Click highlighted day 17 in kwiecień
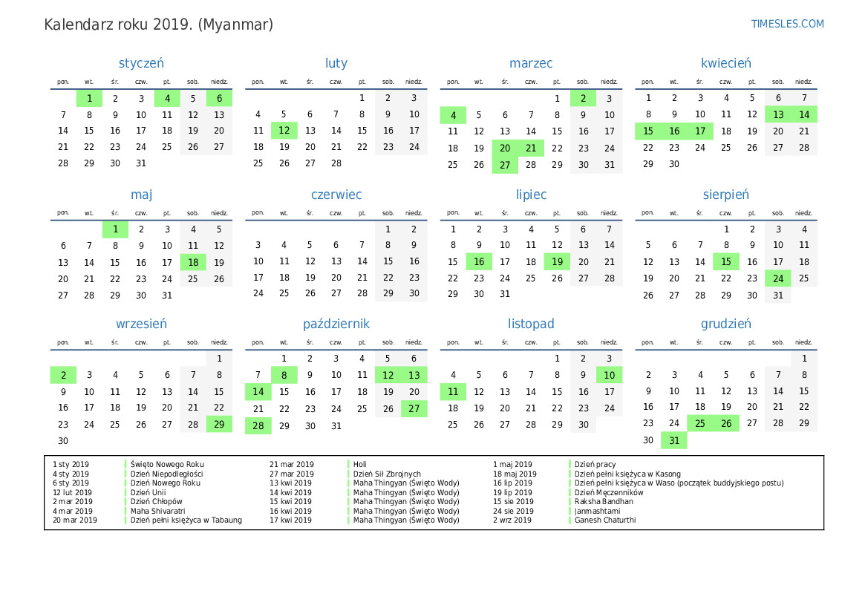This screenshot has width=868, height=614. click(700, 131)
